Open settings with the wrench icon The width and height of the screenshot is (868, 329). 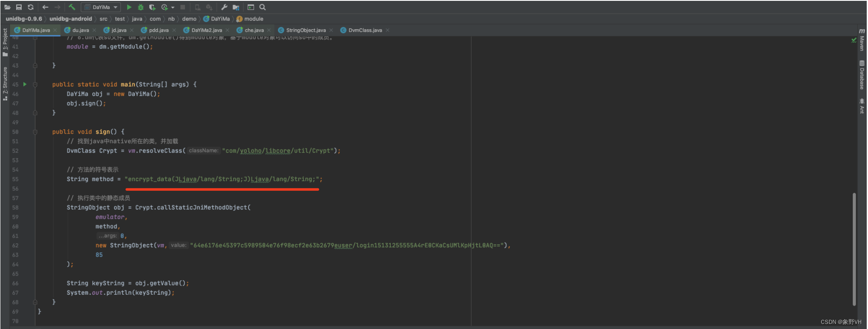tap(224, 7)
